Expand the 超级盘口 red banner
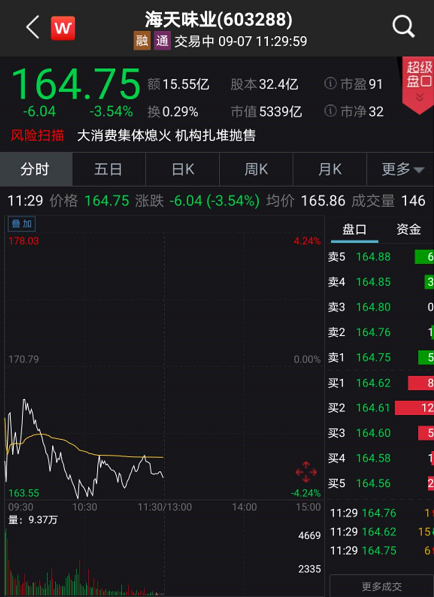The height and width of the screenshot is (597, 434). [x=418, y=85]
